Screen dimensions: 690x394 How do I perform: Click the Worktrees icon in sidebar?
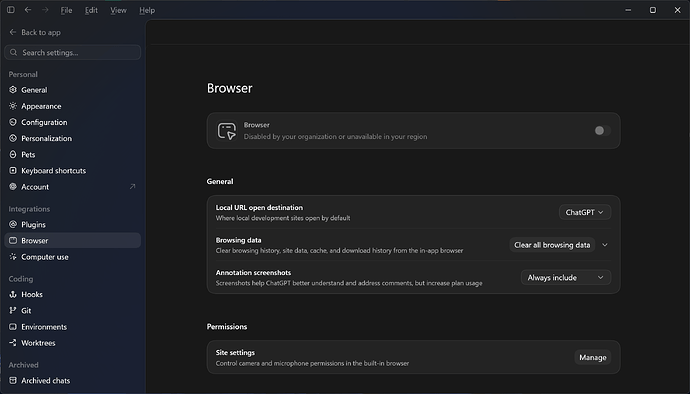point(13,342)
